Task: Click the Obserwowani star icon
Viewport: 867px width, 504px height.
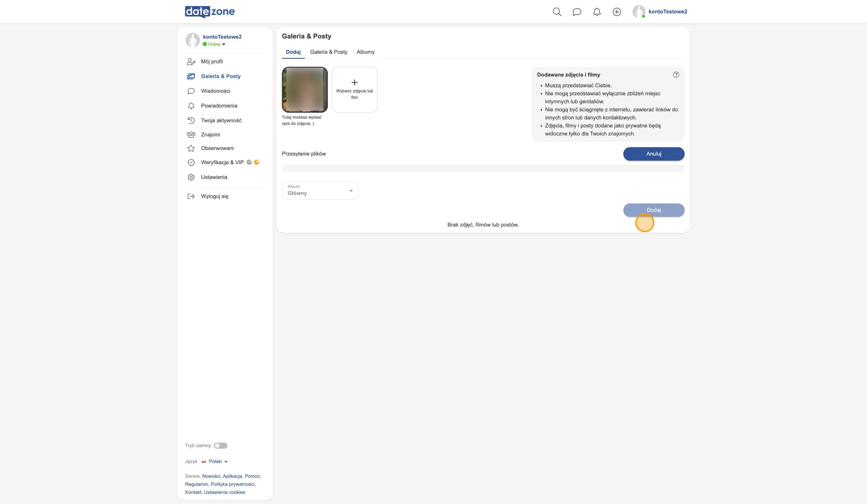Action: point(191,148)
